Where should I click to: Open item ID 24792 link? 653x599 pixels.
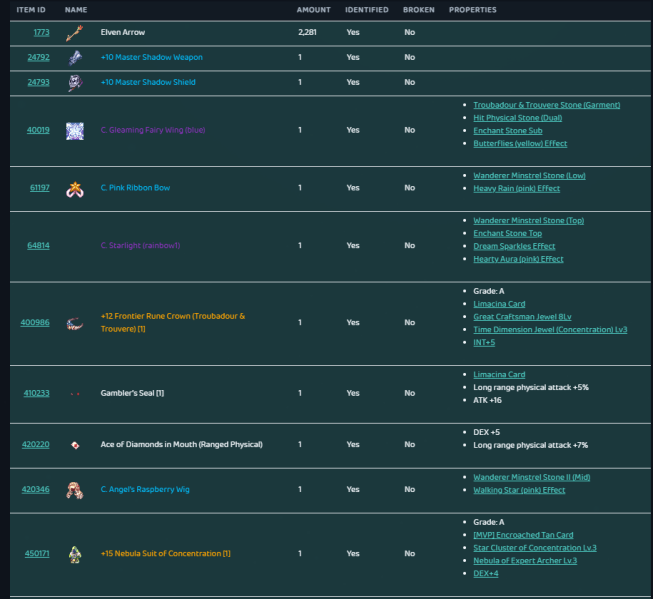(38, 57)
